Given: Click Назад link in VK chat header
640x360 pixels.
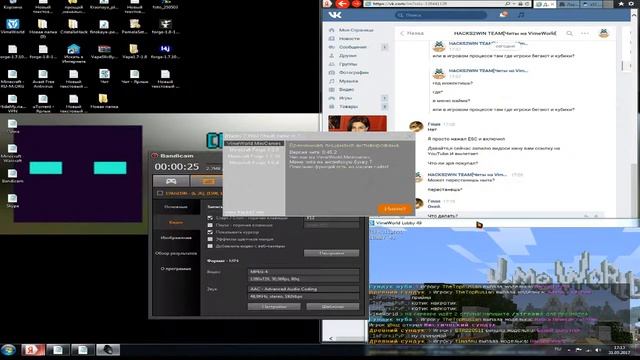Looking at the screenshot, I should (x=412, y=33).
